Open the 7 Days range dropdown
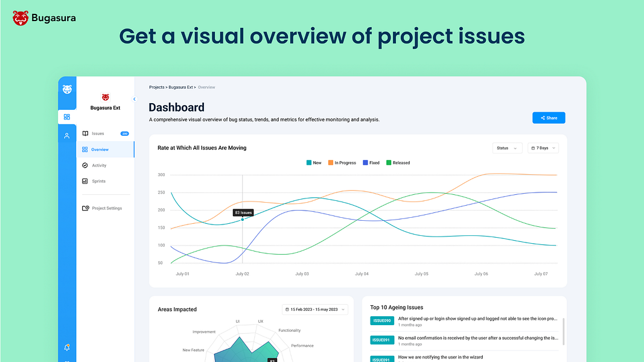This screenshot has width=644, height=362. [543, 148]
